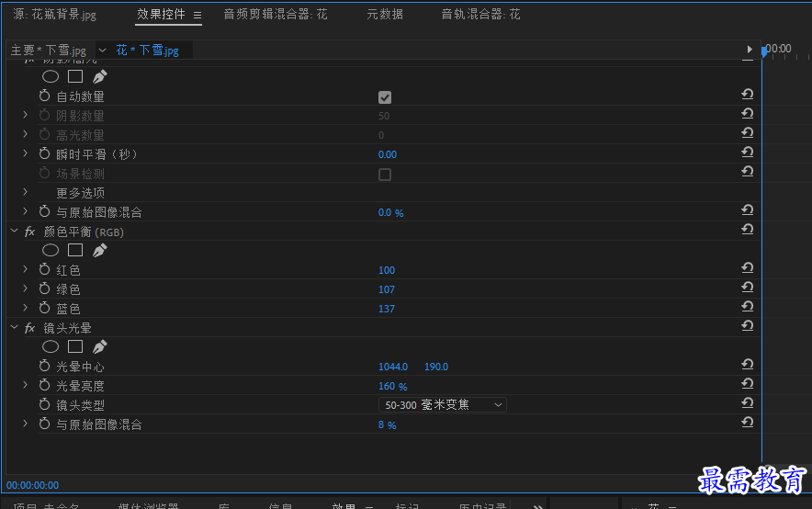Viewport: 812px width, 509px height.
Task: Toggle animation stopwatch for 蓝色
Action: [44, 308]
